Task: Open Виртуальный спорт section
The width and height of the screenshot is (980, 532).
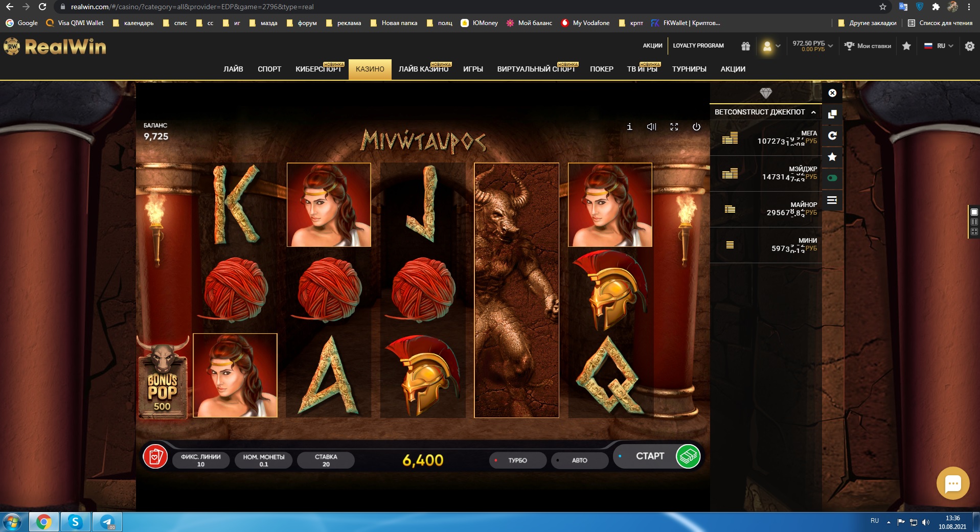Action: 536,69
